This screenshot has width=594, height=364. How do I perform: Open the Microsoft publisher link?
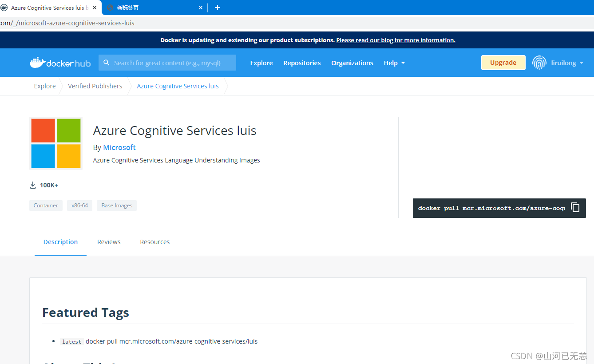[119, 147]
